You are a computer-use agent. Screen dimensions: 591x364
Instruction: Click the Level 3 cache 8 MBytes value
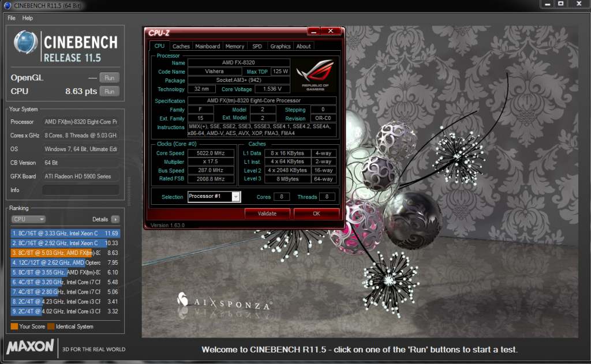tap(287, 179)
